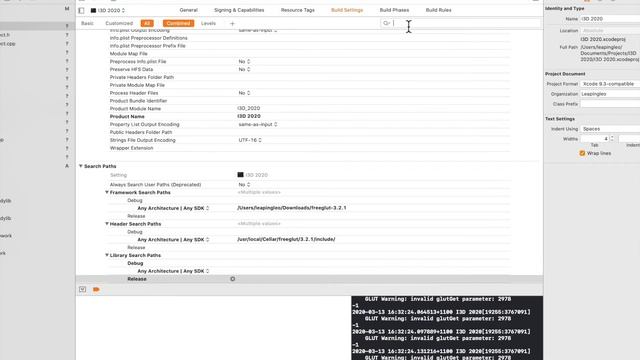Click the black target icon in Setting column
Viewport: 640px width, 360px height.
(x=240, y=175)
